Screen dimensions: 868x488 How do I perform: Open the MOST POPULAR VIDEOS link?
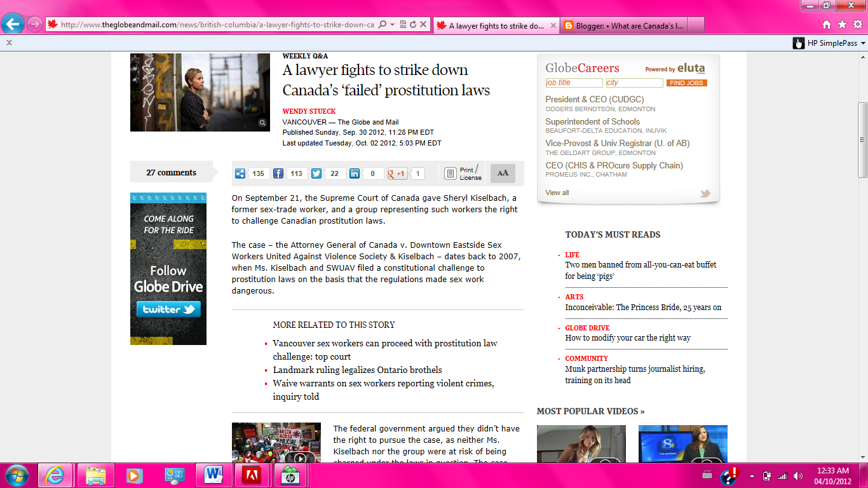(x=591, y=411)
